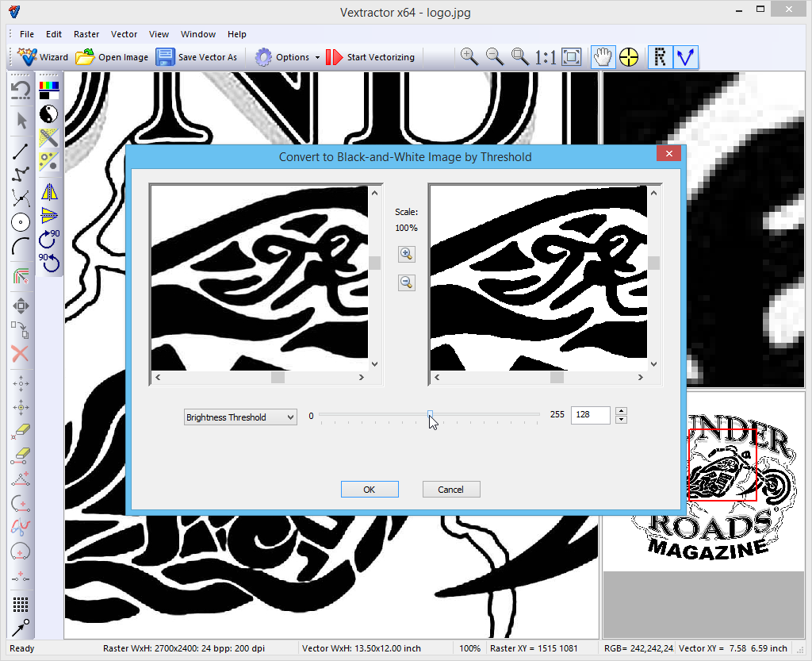Image resolution: width=812 pixels, height=661 pixels.
Task: Open the Brightness Threshold dropdown
Action: 239,417
